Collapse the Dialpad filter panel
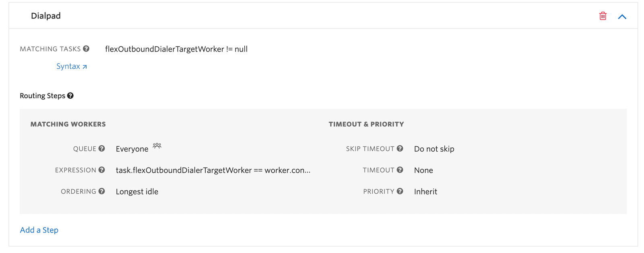The width and height of the screenshot is (644, 253). coord(622,16)
